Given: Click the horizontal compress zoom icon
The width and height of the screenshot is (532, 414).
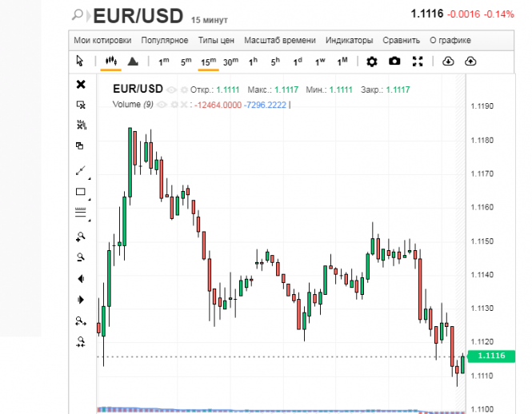Looking at the screenshot, I should tap(81, 342).
